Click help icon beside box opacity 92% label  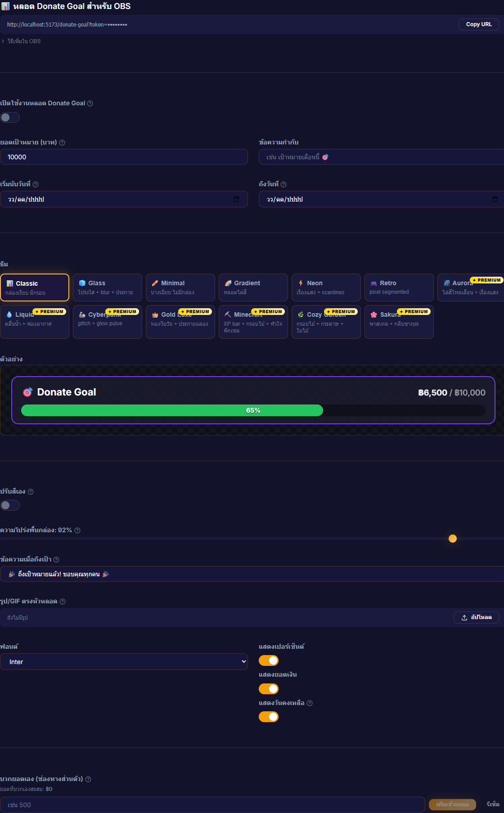[x=77, y=530]
